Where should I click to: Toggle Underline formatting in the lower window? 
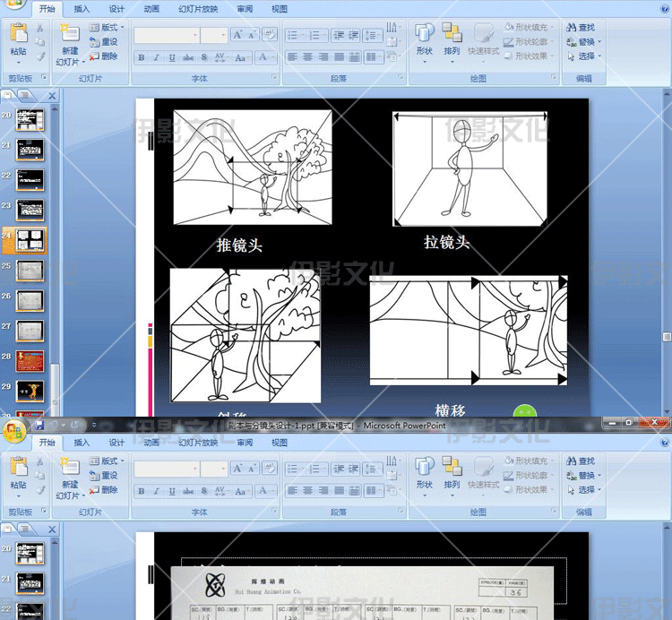(x=172, y=491)
